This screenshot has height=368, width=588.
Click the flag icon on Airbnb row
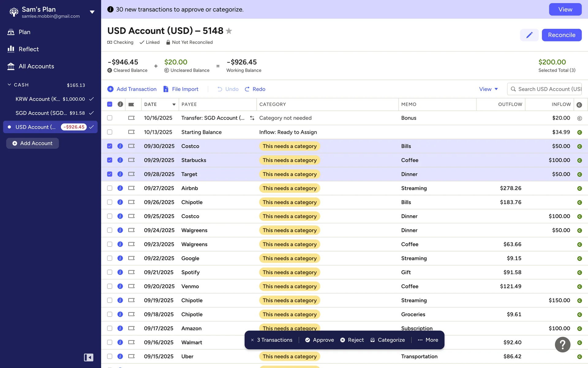coord(131,188)
